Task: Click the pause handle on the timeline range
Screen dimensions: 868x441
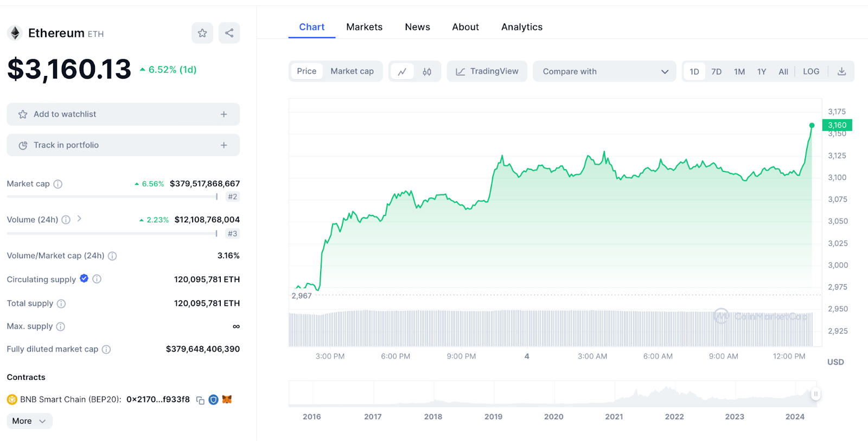Action: [815, 394]
